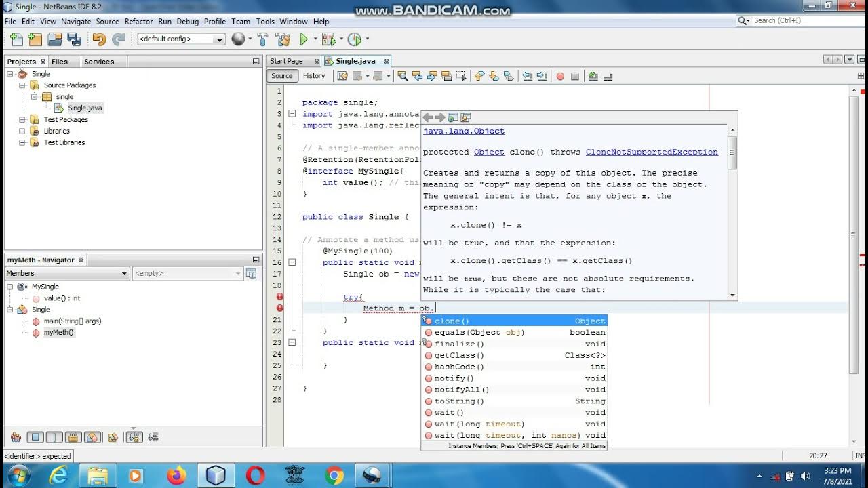This screenshot has width=868, height=488.
Task: Find selection with the magnifier icon
Action: pos(402,76)
